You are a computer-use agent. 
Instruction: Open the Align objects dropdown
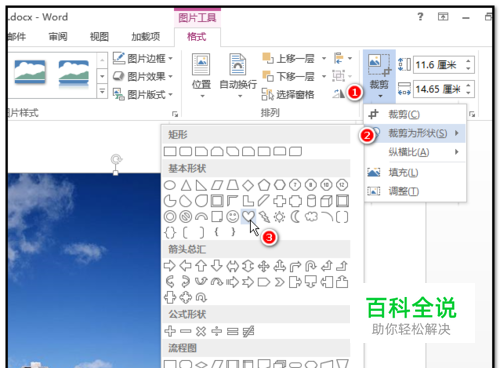342,58
